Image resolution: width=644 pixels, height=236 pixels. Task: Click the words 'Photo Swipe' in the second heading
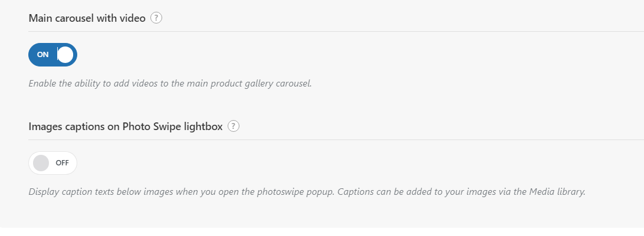(148, 126)
